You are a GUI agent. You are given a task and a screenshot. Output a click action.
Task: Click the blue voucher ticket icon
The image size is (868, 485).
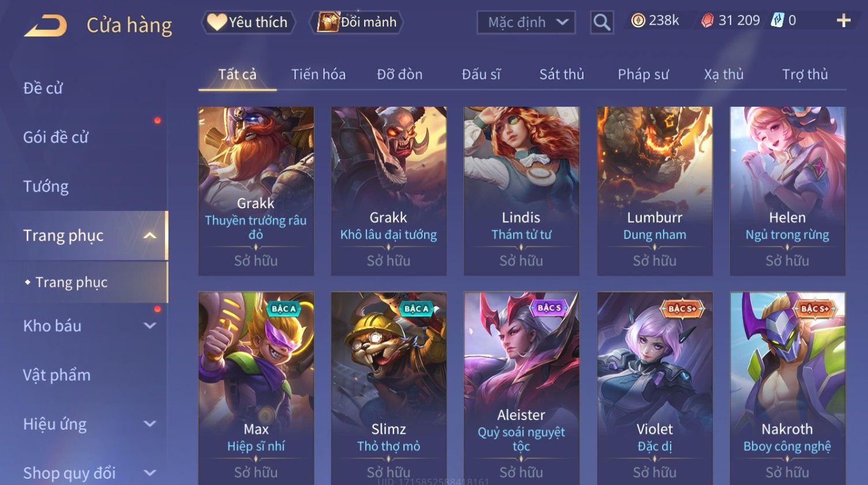[x=778, y=21]
